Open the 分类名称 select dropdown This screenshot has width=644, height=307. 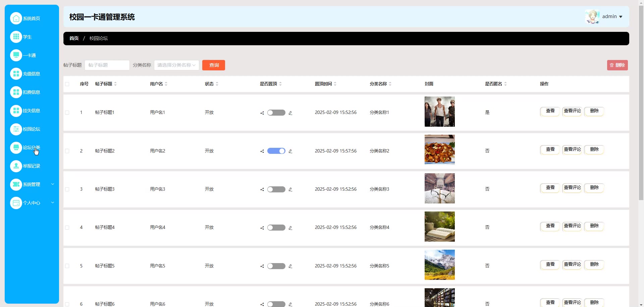[x=176, y=65]
